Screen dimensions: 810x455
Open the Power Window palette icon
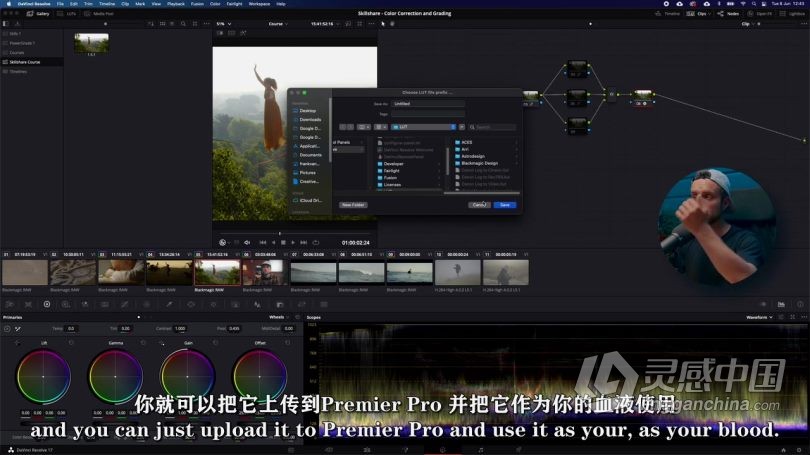pos(191,305)
